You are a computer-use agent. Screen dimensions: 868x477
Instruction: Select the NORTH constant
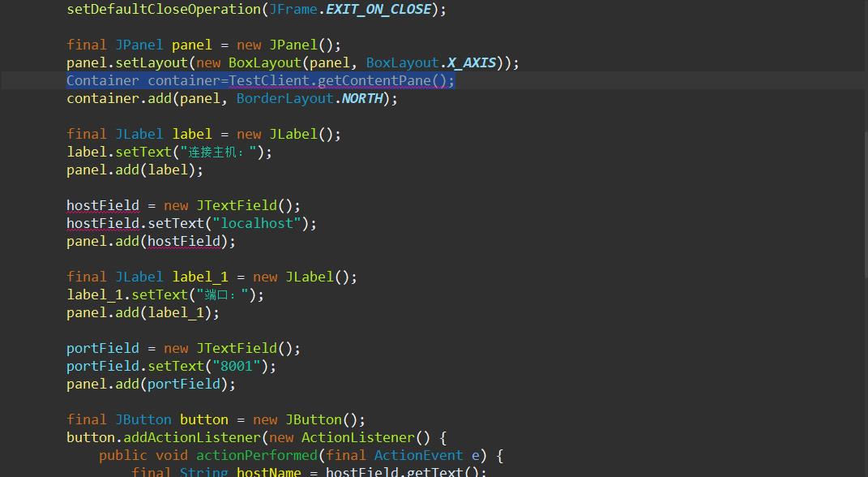[x=362, y=99]
